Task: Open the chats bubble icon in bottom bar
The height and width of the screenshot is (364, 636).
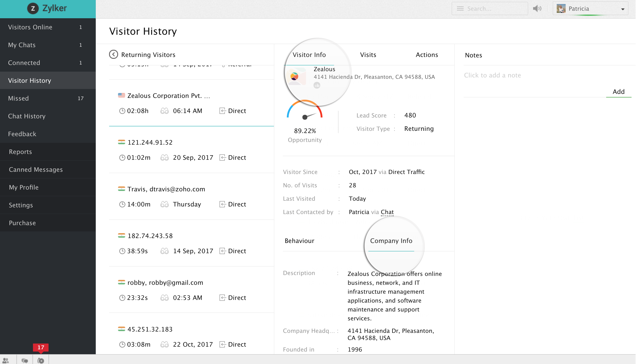Action: 24,360
